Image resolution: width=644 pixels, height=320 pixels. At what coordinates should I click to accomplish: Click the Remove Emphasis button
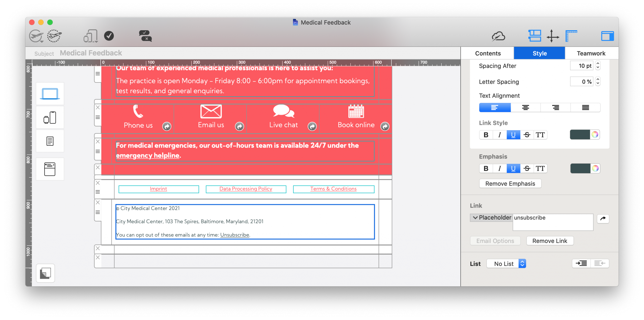pos(510,184)
